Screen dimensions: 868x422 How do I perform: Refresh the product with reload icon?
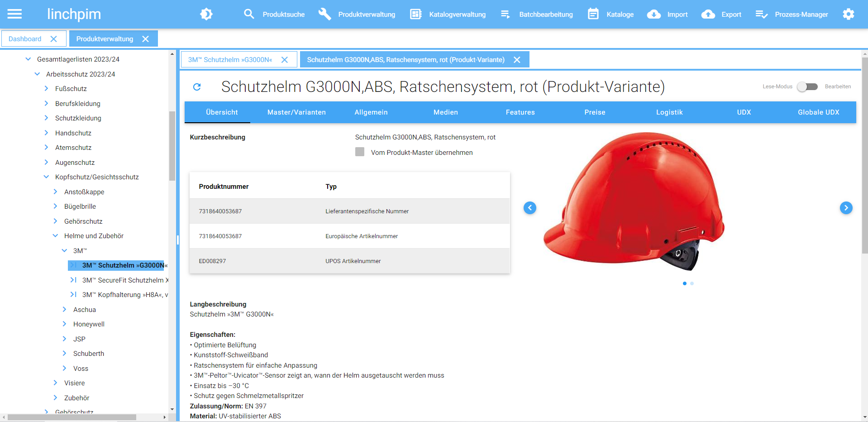[197, 87]
